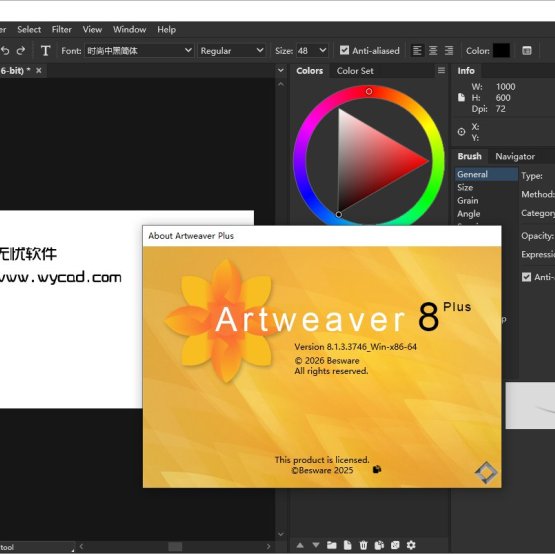Click horizontal scrollbar left arrow
Image resolution: width=555 pixels, height=554 pixels.
click(x=81, y=546)
